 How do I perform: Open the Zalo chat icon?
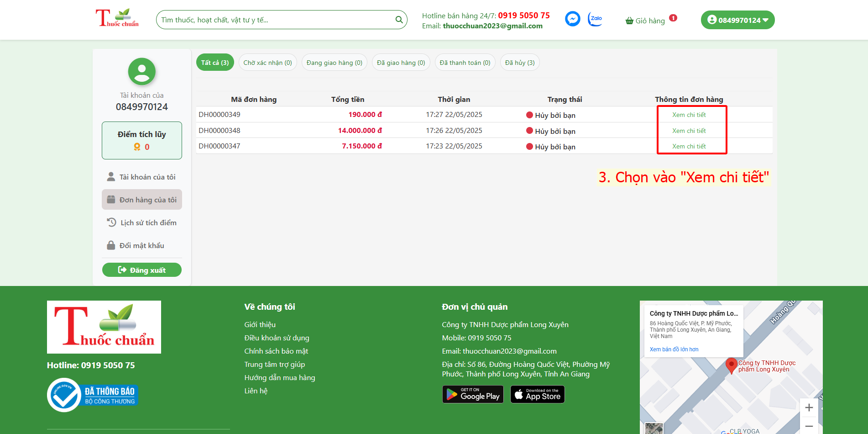coord(595,19)
